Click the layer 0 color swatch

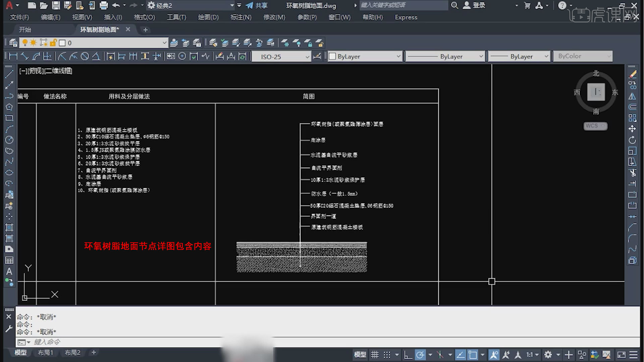[62, 43]
